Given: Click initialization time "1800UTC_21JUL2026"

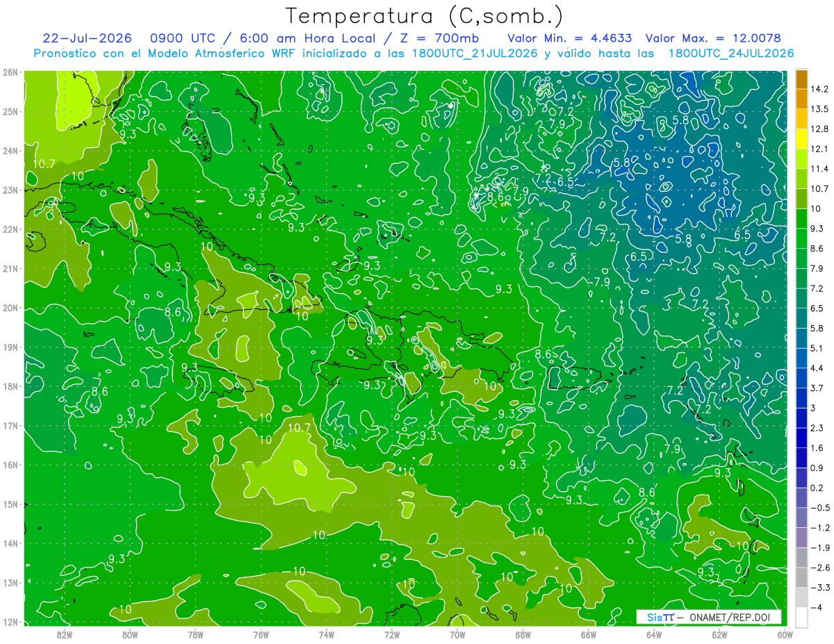Looking at the screenshot, I should pyautogui.click(x=475, y=53).
